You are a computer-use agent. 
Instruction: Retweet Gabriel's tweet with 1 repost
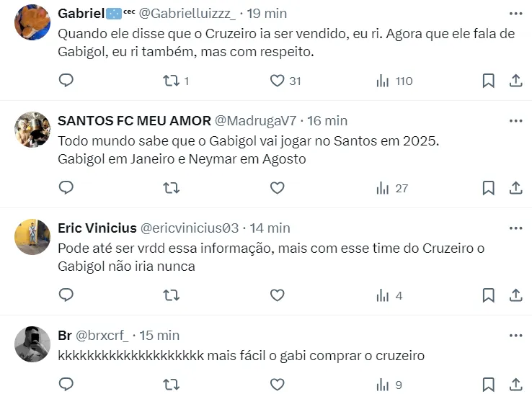[172, 81]
